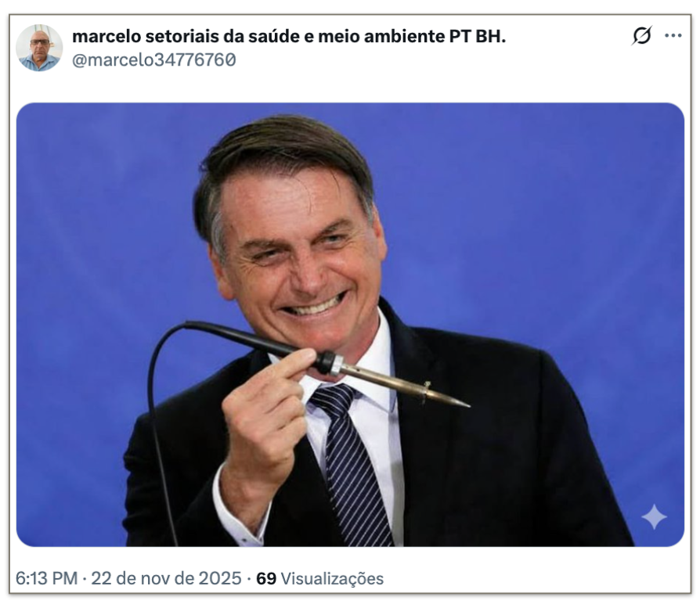700x604 pixels.
Task: Visit the @marcelo34776760 handle link
Action: [x=154, y=59]
